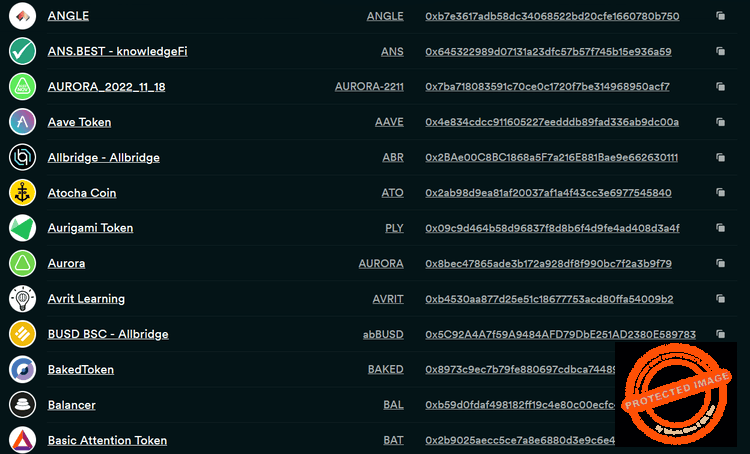Open address 0xb4530aa877d25e51c18677753acd80ffa54009b2
750x454 pixels.
550,299
